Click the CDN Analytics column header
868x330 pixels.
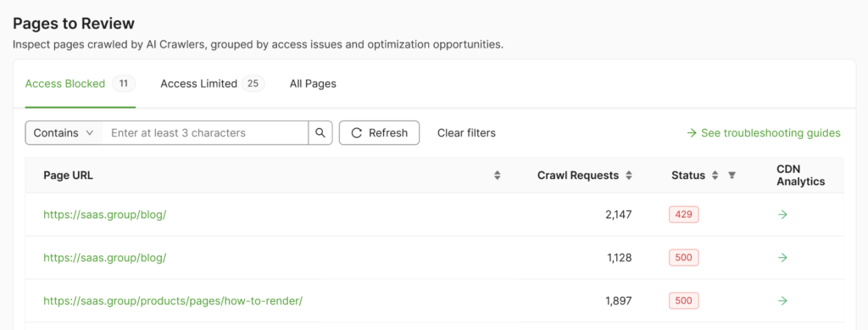click(801, 176)
